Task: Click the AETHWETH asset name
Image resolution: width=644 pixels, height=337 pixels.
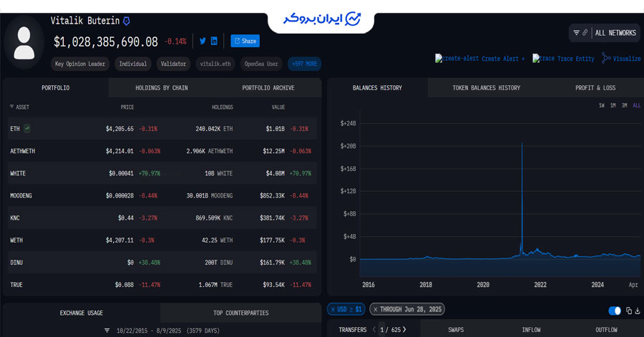Action: coord(23,151)
